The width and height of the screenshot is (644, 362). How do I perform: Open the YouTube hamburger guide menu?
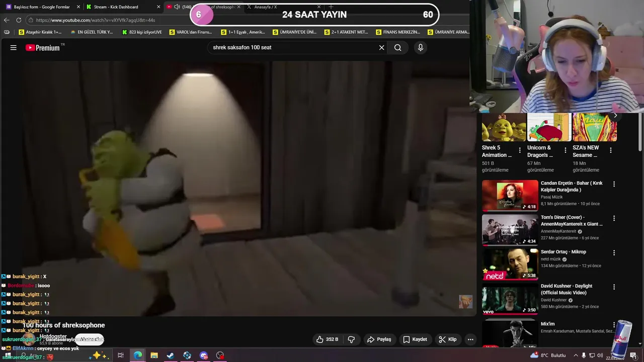point(14,48)
